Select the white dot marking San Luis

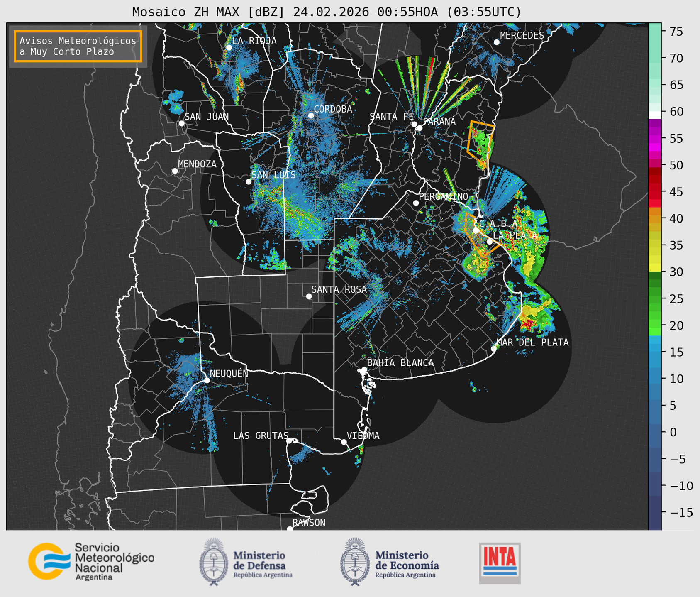pyautogui.click(x=249, y=181)
